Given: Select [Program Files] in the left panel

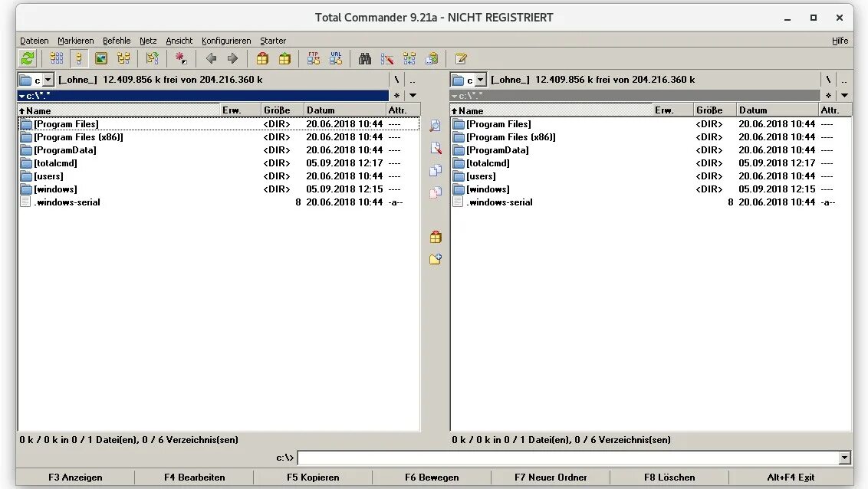Looking at the screenshot, I should 219,124.
